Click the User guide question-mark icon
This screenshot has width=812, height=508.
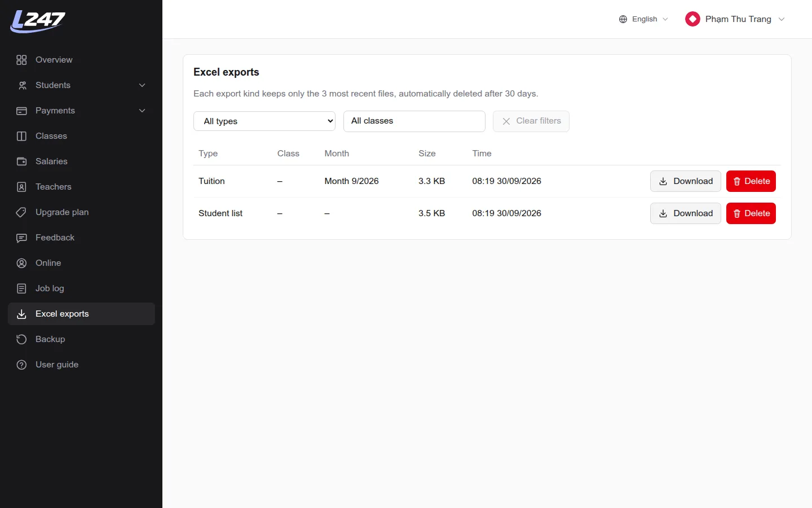click(x=21, y=365)
